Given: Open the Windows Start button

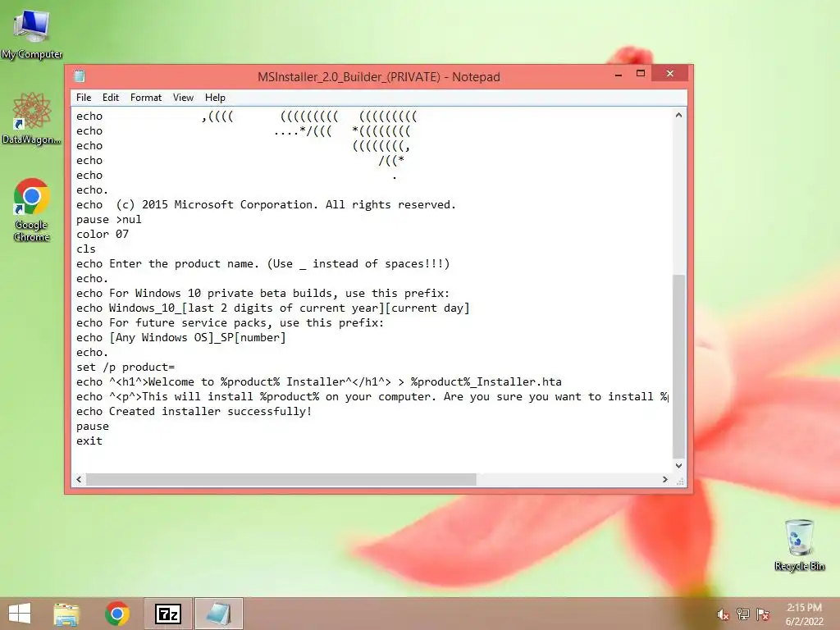Looking at the screenshot, I should coord(20,614).
